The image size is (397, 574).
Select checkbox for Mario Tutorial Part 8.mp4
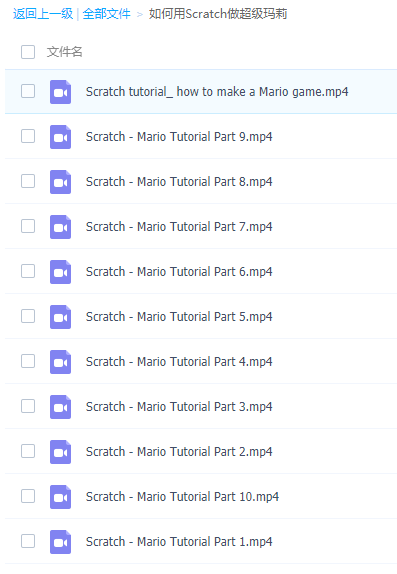28,181
